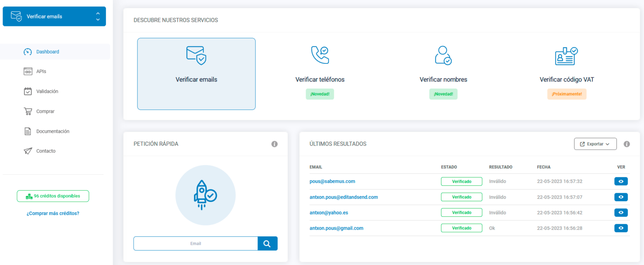Click the Documentación page icon
644x265 pixels.
coord(28,131)
